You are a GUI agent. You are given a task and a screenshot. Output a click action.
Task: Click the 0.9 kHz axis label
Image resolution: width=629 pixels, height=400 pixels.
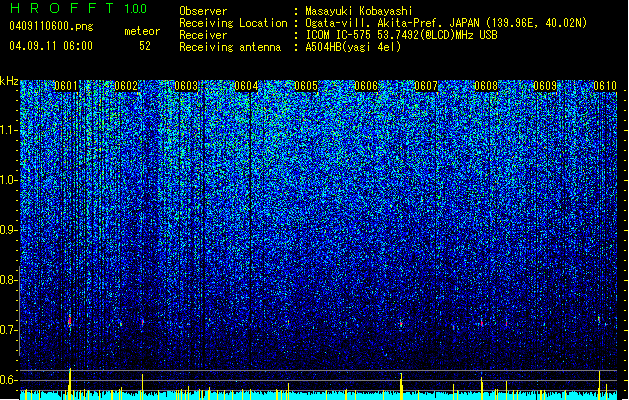click(x=8, y=230)
